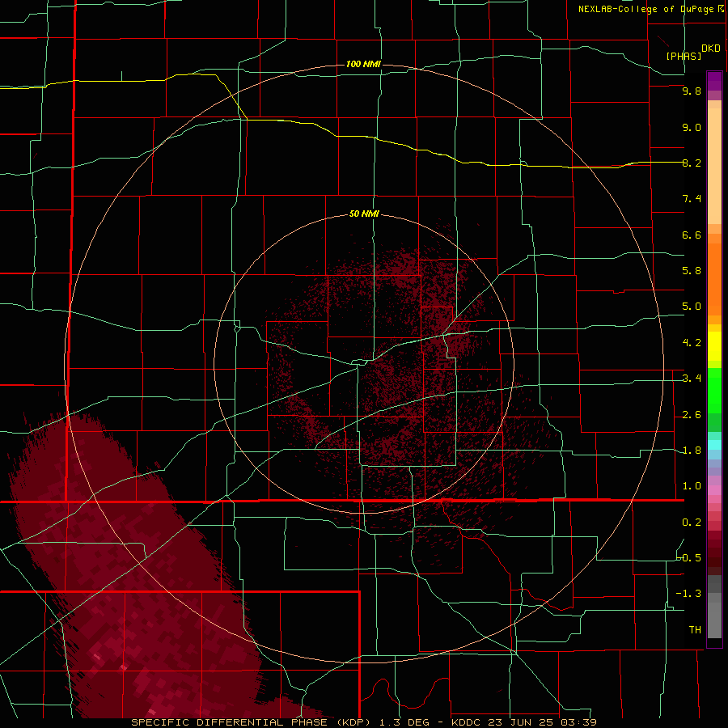Click the -0.5 scale value
Image resolution: width=728 pixels, height=728 pixels.
(688, 558)
